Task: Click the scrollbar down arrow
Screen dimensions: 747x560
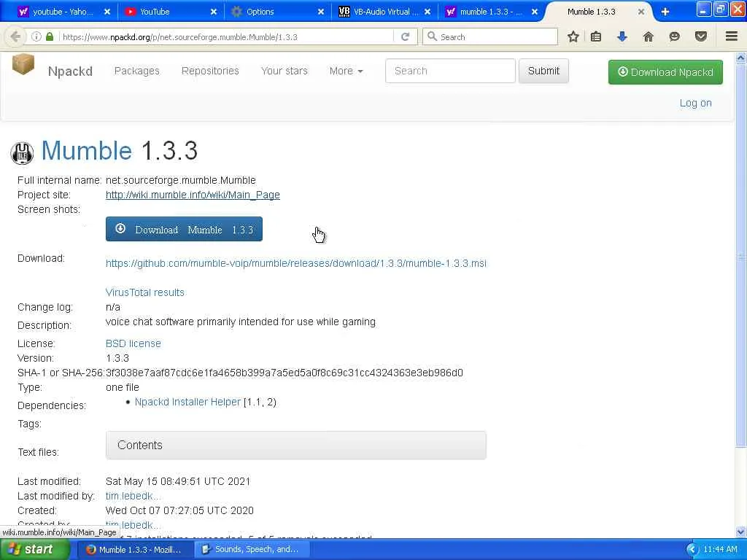Action: click(x=741, y=532)
